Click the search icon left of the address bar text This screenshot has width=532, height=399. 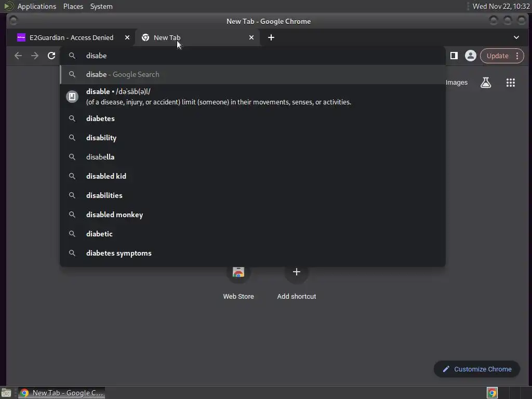[x=72, y=56]
